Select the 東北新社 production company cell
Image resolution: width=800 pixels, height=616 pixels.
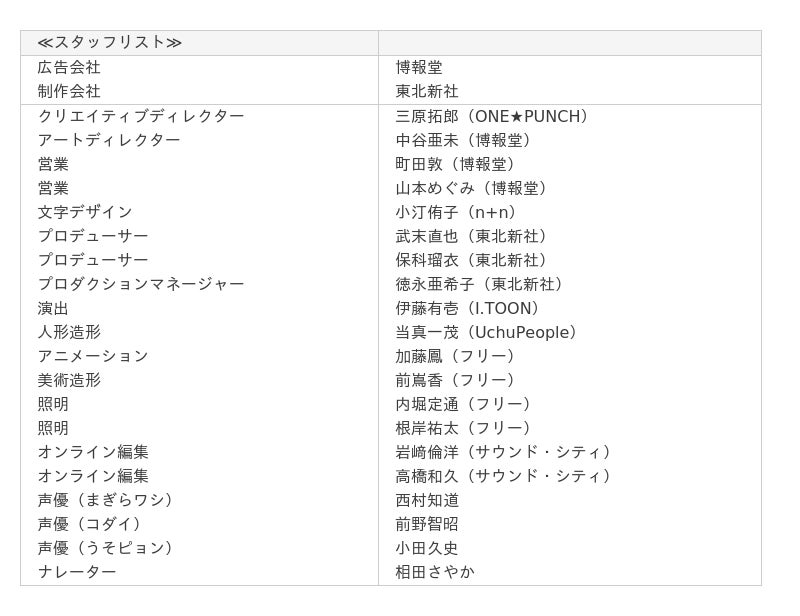tap(427, 91)
